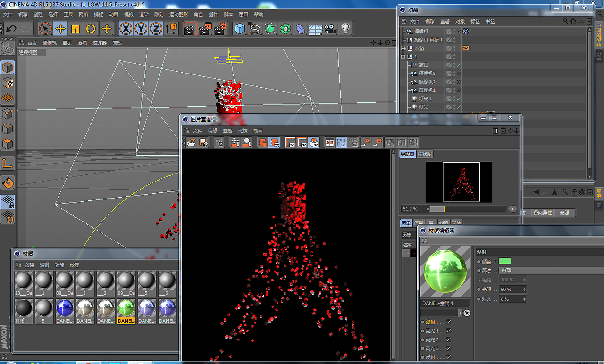Add a camera from main toolbar

point(330,29)
